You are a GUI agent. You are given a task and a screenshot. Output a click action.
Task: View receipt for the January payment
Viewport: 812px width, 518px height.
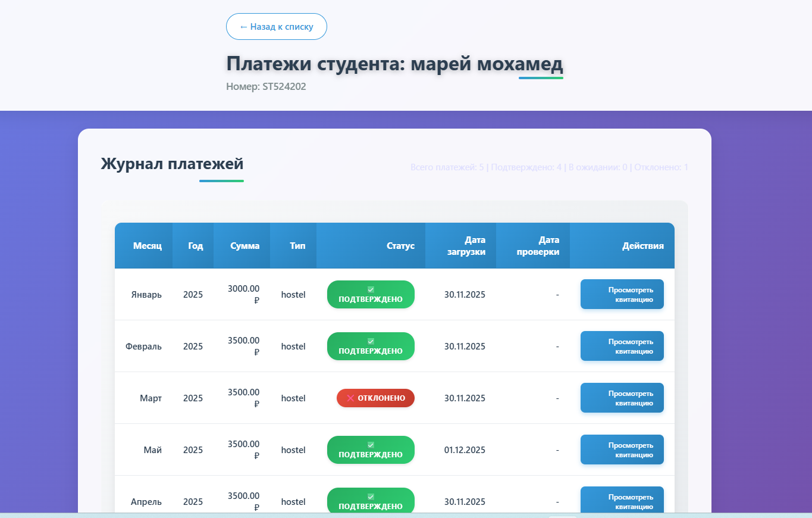pyautogui.click(x=622, y=294)
